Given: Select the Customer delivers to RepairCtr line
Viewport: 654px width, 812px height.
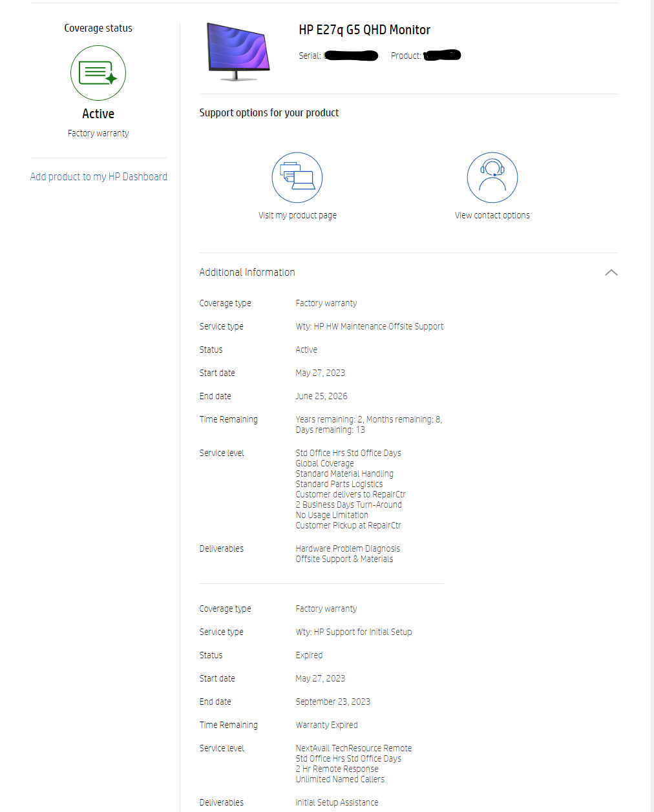Looking at the screenshot, I should (350, 494).
